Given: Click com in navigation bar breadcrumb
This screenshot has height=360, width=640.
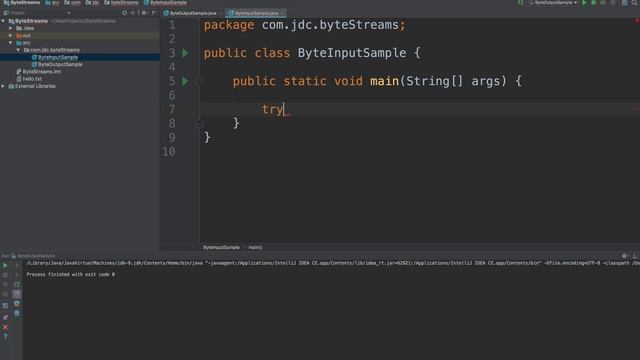Looking at the screenshot, I should pyautogui.click(x=73, y=3).
